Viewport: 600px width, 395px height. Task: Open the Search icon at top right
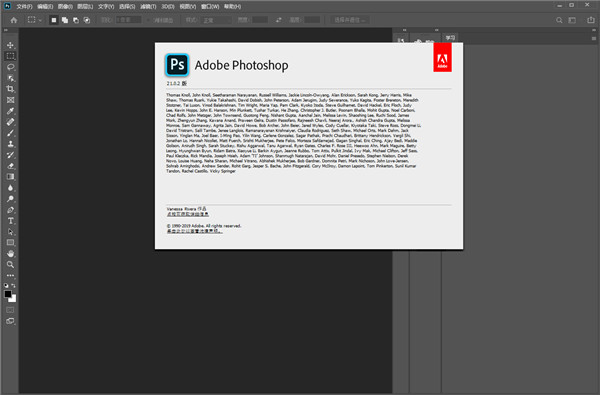coord(559,20)
